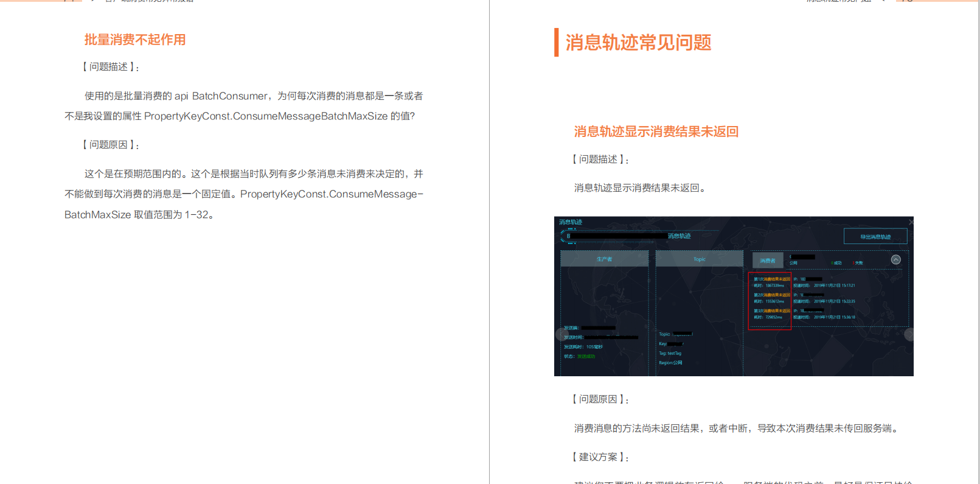The image size is (980, 484).
Task: Select the 消费者 tab
Action: [768, 261]
